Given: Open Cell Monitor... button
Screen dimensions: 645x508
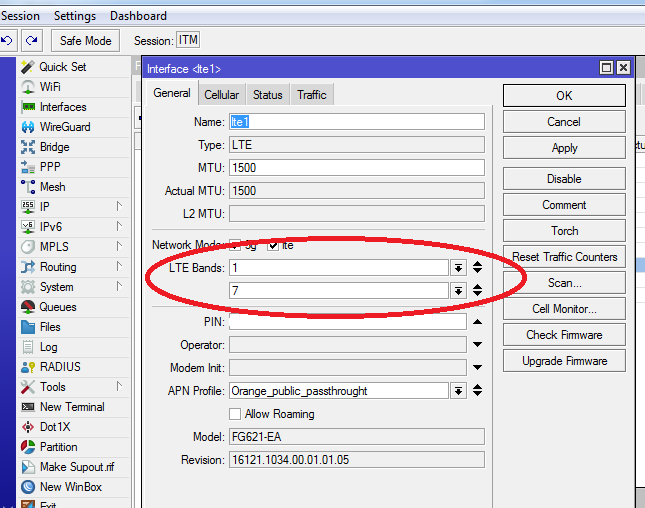Looking at the screenshot, I should (x=564, y=309).
